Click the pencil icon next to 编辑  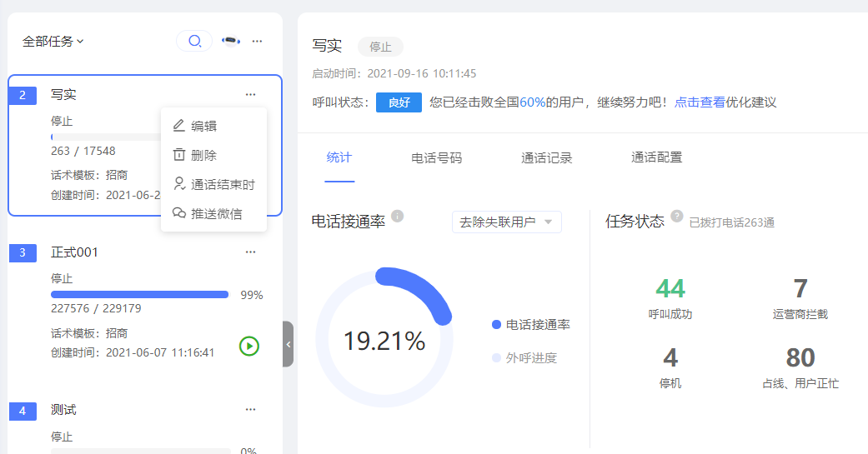(x=178, y=126)
